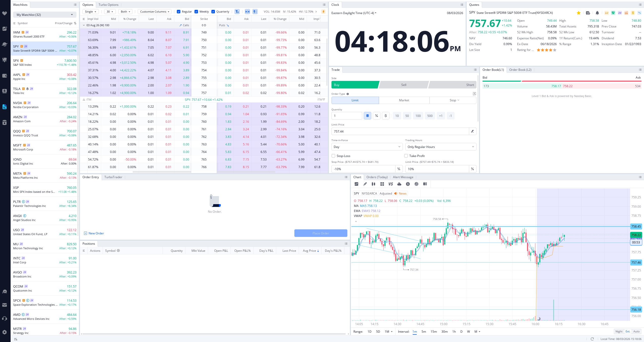Open the hexagon settings sidebar icon
This screenshot has height=342, width=644.
tap(5, 332)
